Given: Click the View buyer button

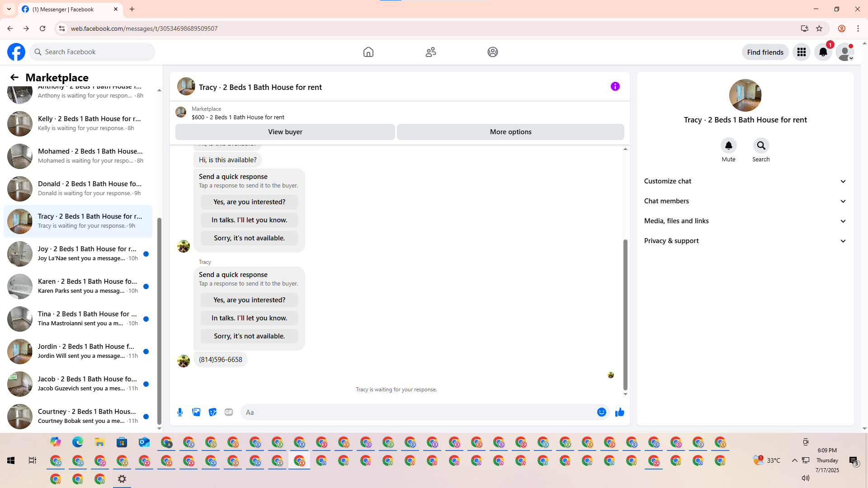Looking at the screenshot, I should pyautogui.click(x=285, y=132).
